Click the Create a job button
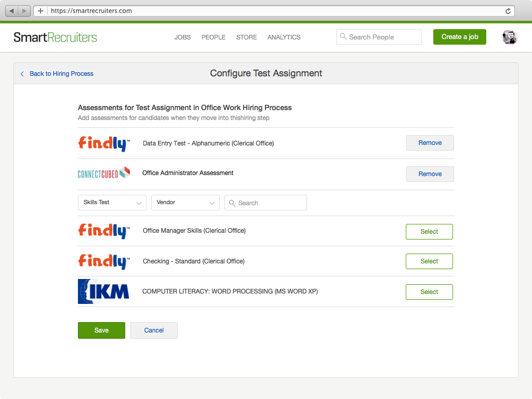 click(x=460, y=37)
